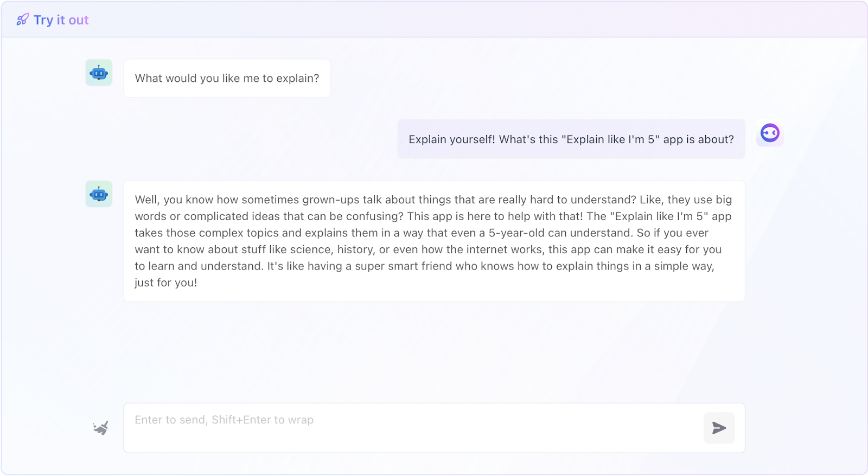Viewport: 868px width, 476px height.
Task: Select the "What would you like me to explain?" bubble
Action: [x=227, y=78]
